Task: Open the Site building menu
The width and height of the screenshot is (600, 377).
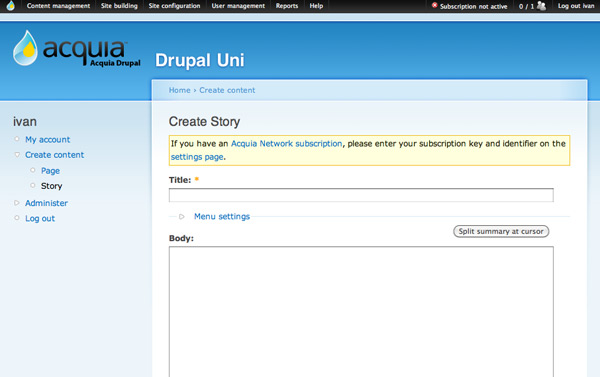Action: click(x=119, y=6)
